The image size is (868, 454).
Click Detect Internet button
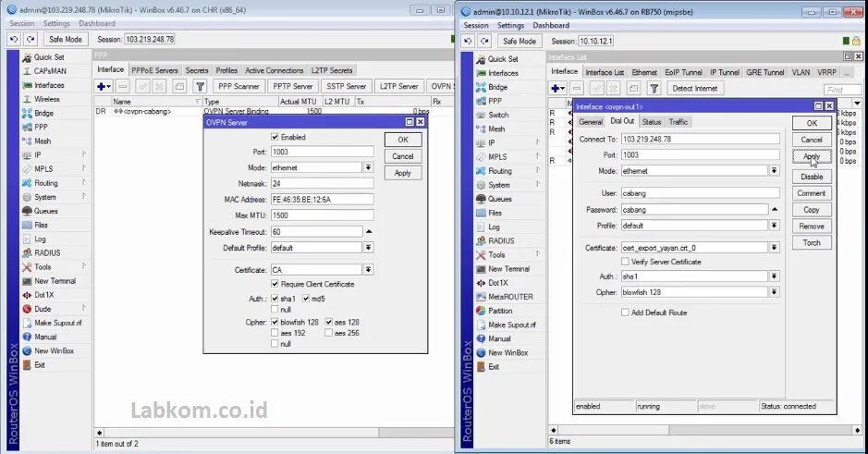pos(694,88)
